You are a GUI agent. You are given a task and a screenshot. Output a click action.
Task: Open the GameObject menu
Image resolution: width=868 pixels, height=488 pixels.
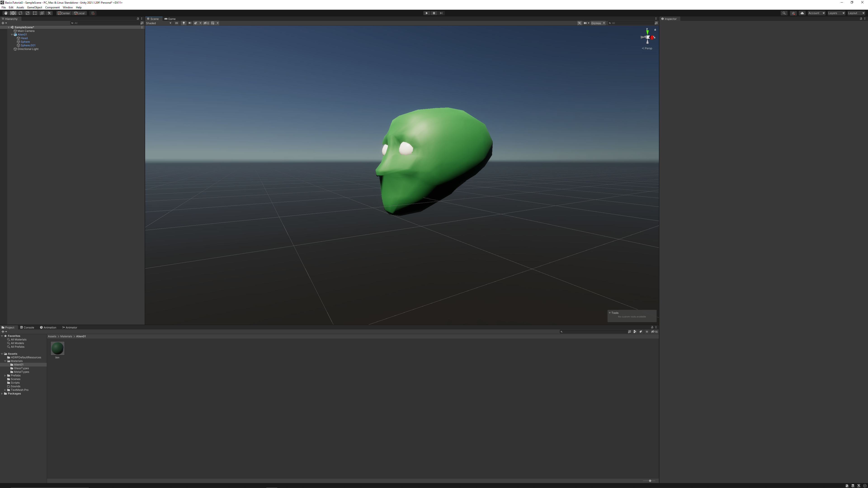34,7
